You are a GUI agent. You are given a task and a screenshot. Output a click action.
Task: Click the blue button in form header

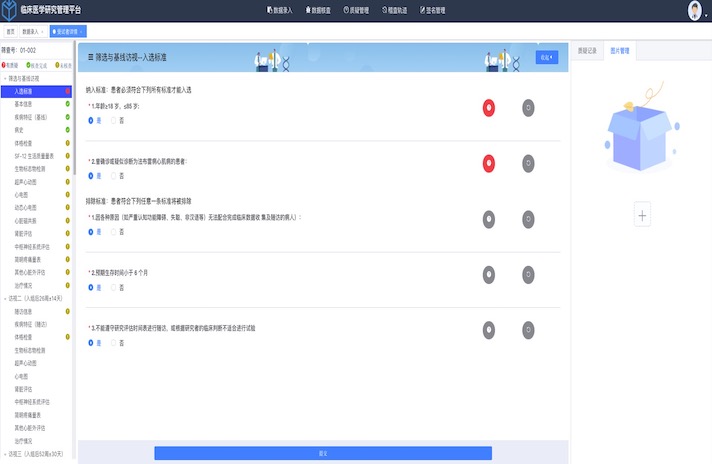[x=546, y=58]
